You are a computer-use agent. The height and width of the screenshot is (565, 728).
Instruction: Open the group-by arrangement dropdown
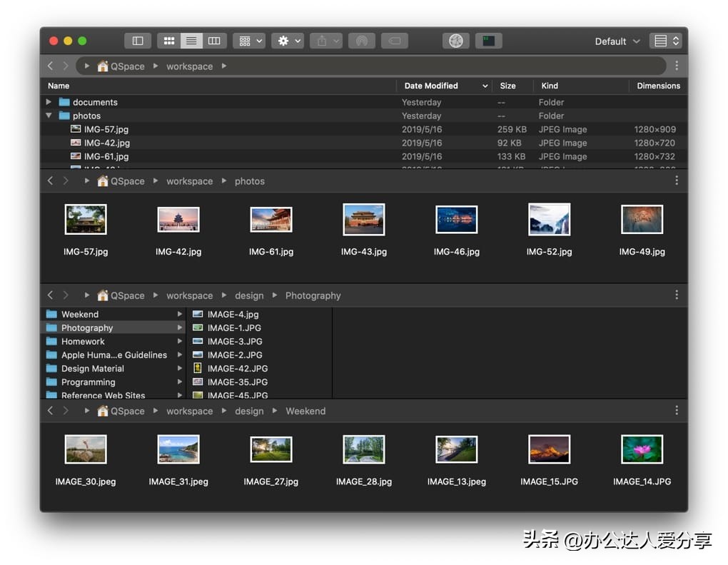(x=251, y=41)
